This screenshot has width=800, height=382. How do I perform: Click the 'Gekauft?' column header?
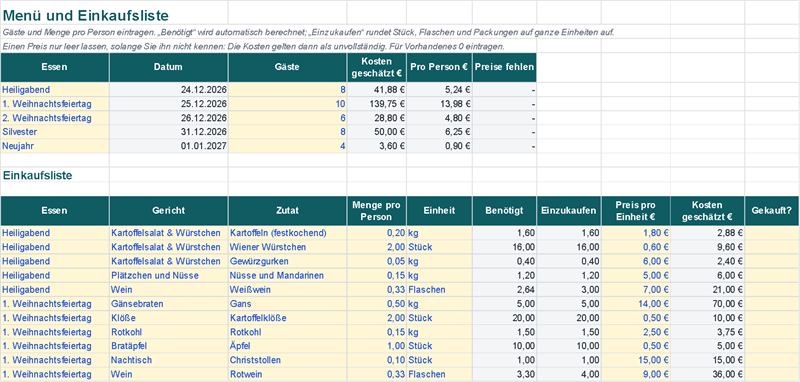pos(771,211)
